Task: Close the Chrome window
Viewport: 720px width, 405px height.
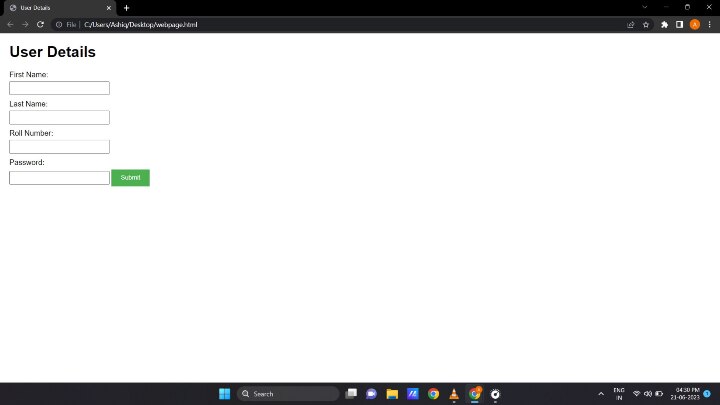Action: click(x=709, y=7)
